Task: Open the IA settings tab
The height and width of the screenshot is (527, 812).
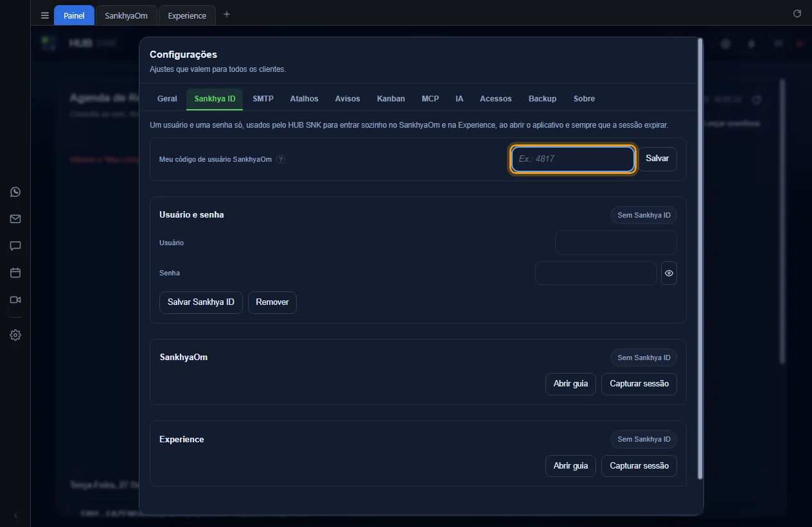Action: [x=459, y=99]
